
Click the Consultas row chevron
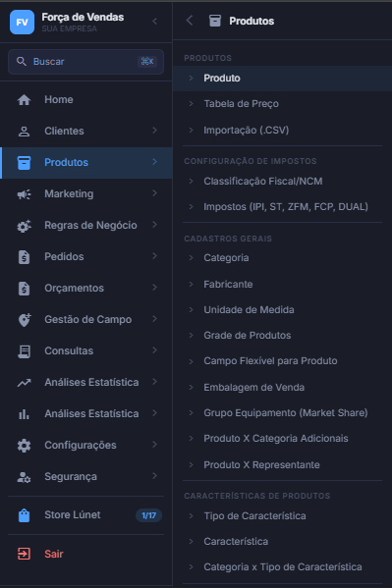click(154, 350)
